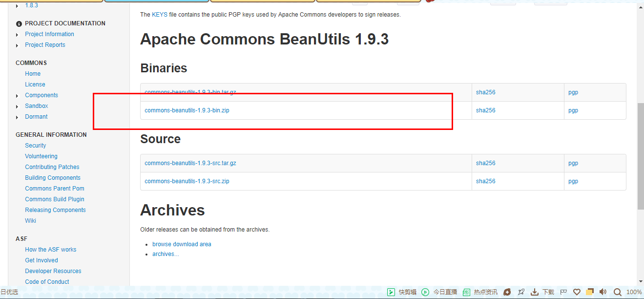Open Contributing Patches link
644x299 pixels.
[52, 167]
